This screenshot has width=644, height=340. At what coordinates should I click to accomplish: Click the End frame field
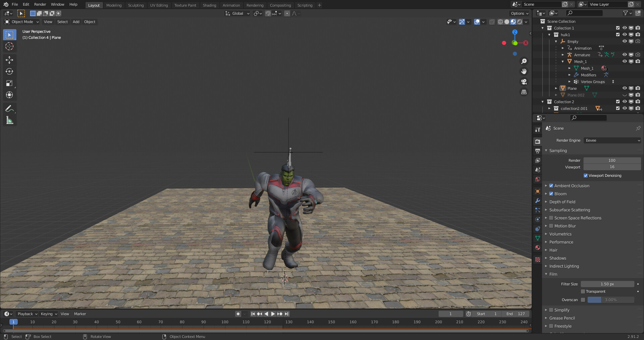(x=516, y=314)
